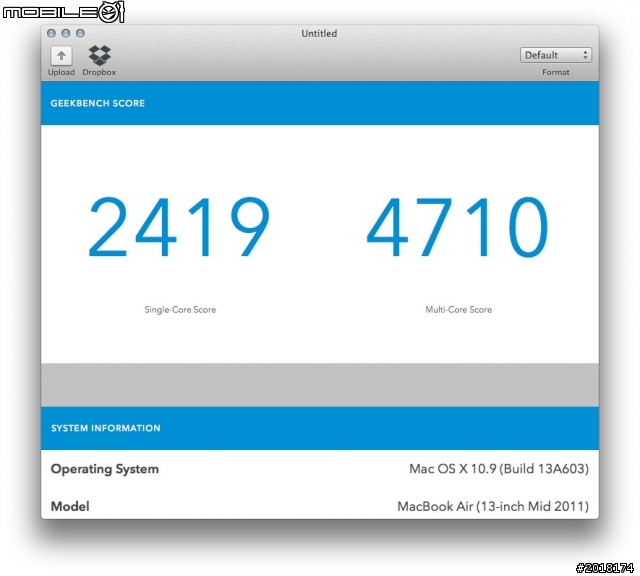Minimize the Untitled window

[x=66, y=33]
